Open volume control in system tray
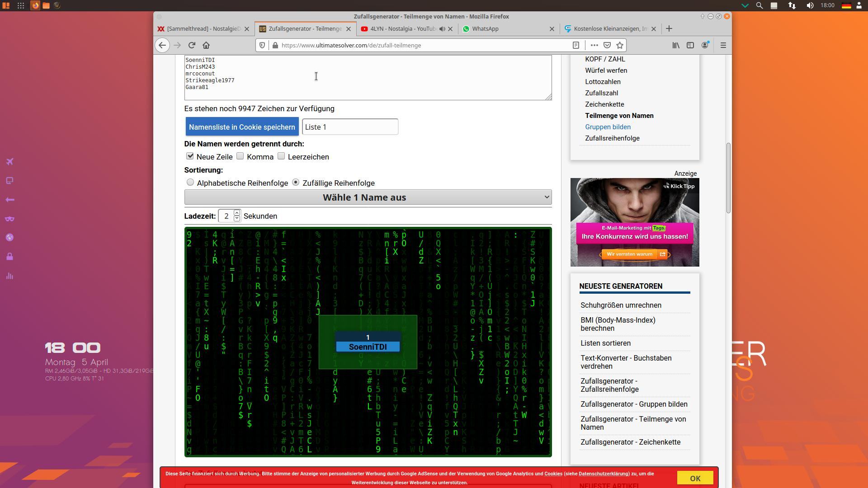 click(810, 5)
